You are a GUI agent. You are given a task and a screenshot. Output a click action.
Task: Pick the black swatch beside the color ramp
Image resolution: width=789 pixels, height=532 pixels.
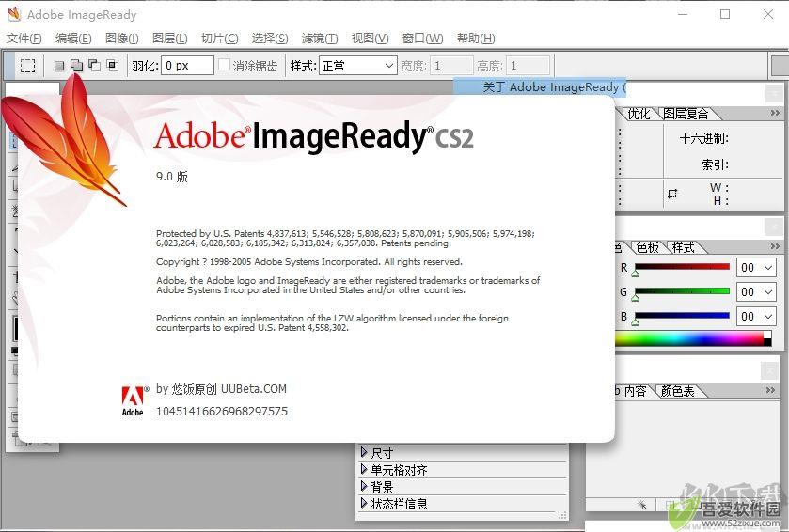(x=767, y=342)
